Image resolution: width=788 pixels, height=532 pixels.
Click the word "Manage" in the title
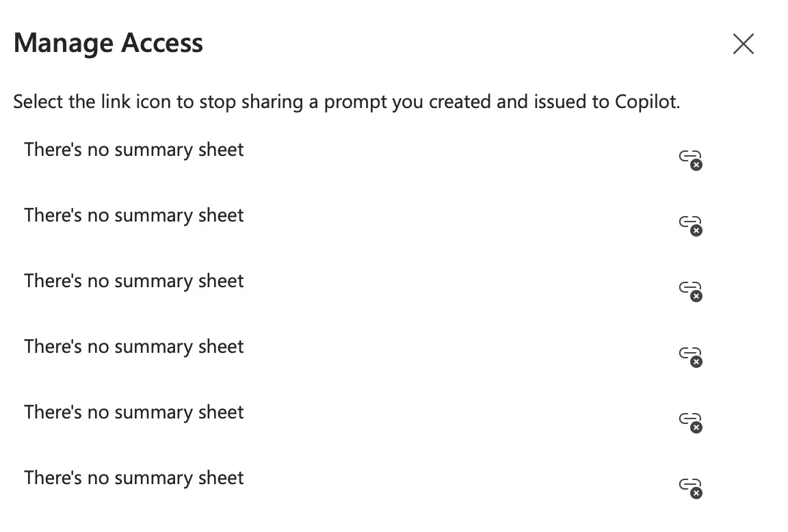pos(53,44)
